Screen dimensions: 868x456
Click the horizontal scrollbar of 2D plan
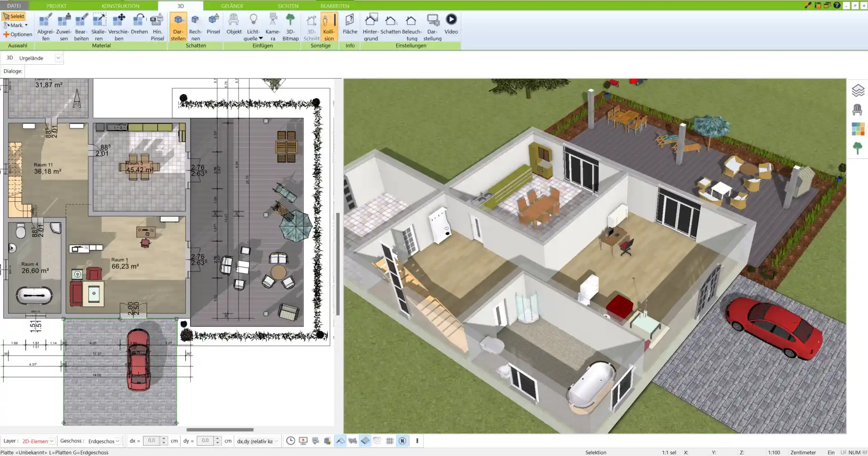click(220, 430)
